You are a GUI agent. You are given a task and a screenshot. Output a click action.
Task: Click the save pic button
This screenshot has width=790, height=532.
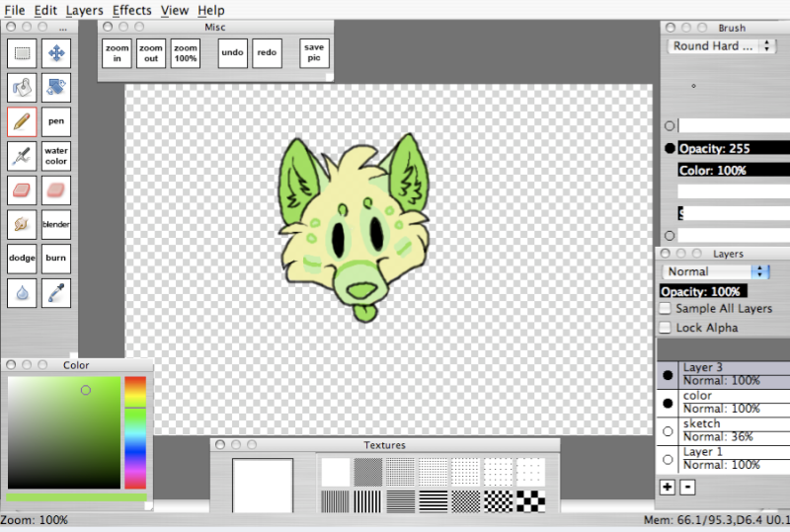point(314,53)
